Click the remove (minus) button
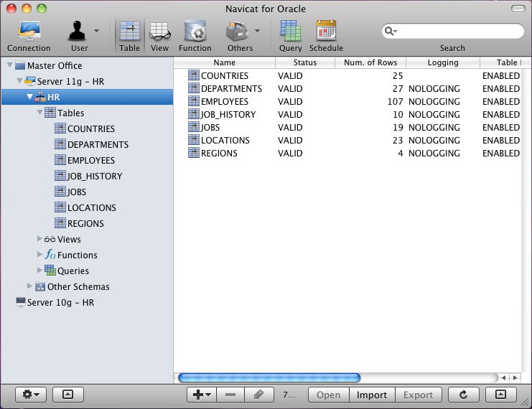The width and height of the screenshot is (532, 409). 230,395
